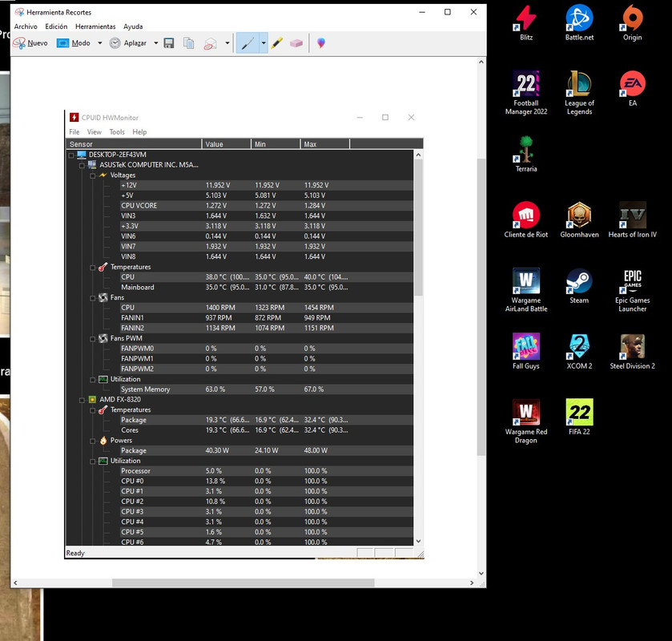Open XCOM 2 desktop shortcut
The height and width of the screenshot is (641, 672).
579,351
